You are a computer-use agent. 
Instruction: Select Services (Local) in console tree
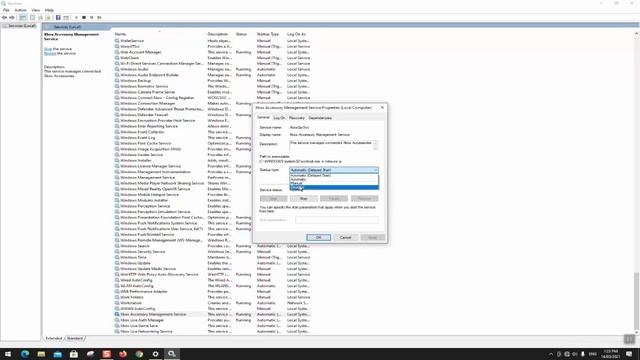coord(19,26)
